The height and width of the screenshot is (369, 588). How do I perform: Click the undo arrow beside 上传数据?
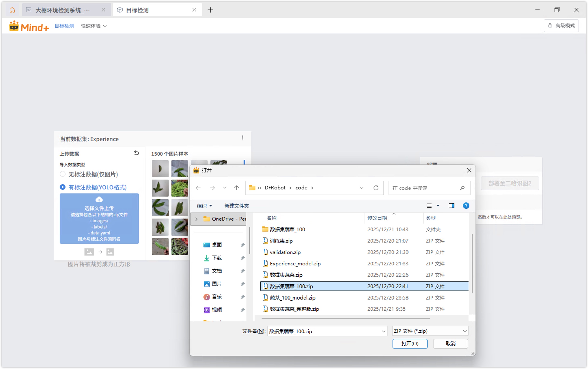136,153
